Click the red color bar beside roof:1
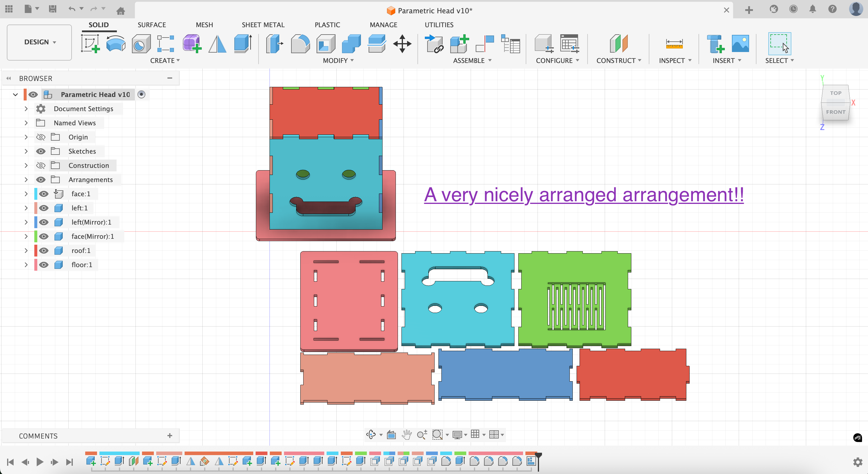Screen dimensions: 868x474 point(36,251)
